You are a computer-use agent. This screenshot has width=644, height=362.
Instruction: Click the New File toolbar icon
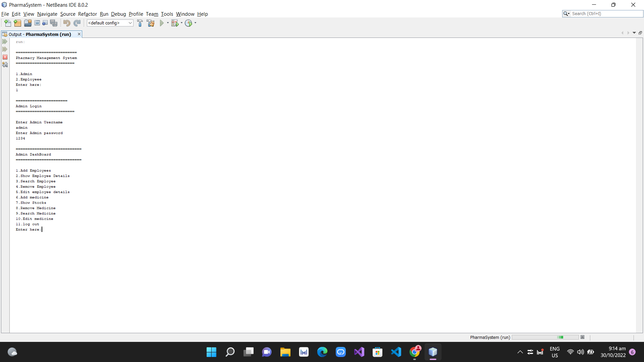point(7,23)
